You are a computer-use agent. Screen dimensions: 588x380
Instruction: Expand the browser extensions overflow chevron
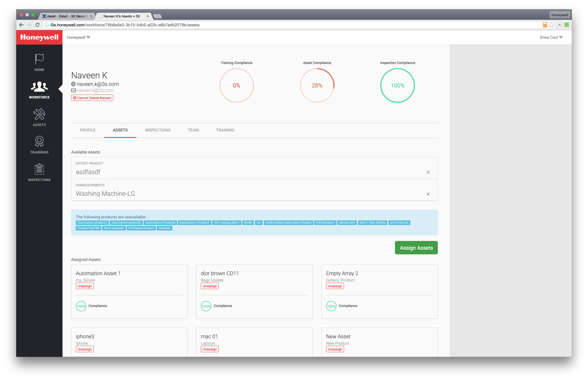[559, 25]
